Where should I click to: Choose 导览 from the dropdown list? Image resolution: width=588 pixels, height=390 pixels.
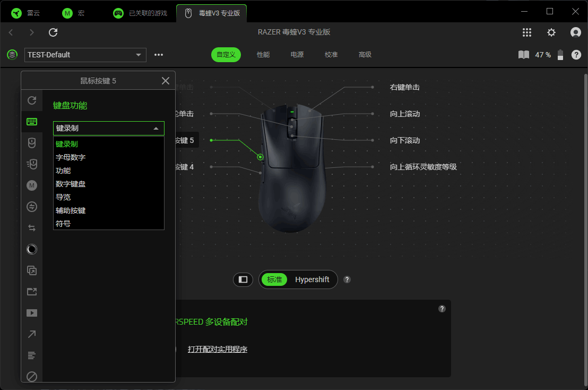pos(109,198)
